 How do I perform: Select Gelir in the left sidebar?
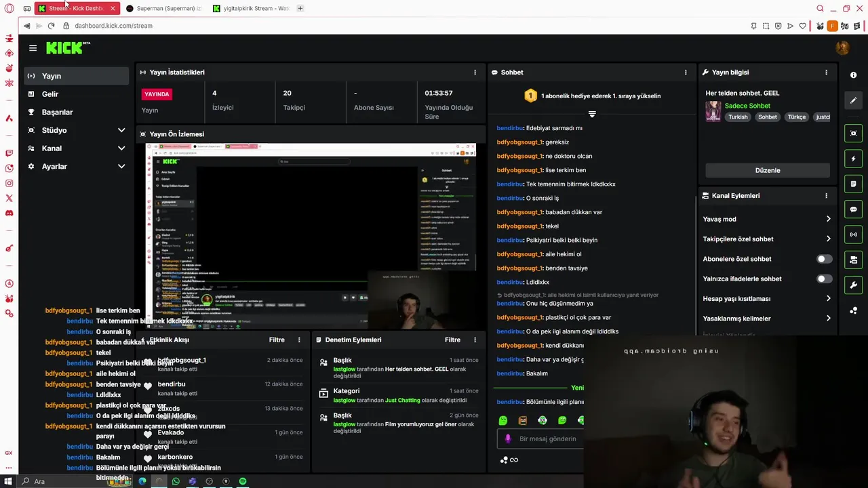(x=76, y=94)
